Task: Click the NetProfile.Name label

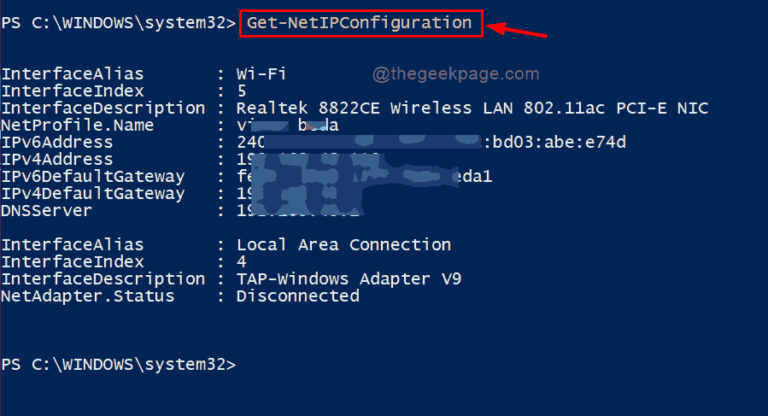Action: (x=77, y=125)
